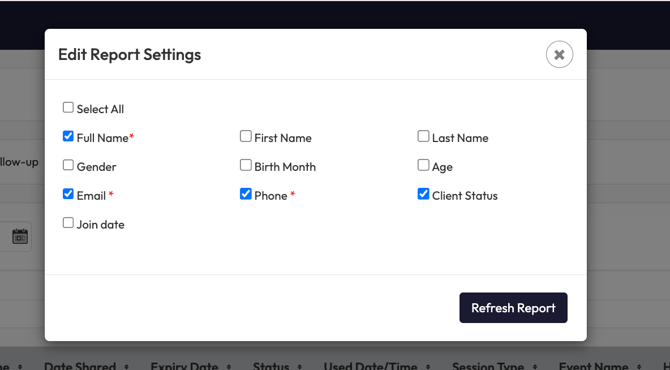The width and height of the screenshot is (670, 370).
Task: Sort by Expiry Date column arrows
Action: [229, 367]
